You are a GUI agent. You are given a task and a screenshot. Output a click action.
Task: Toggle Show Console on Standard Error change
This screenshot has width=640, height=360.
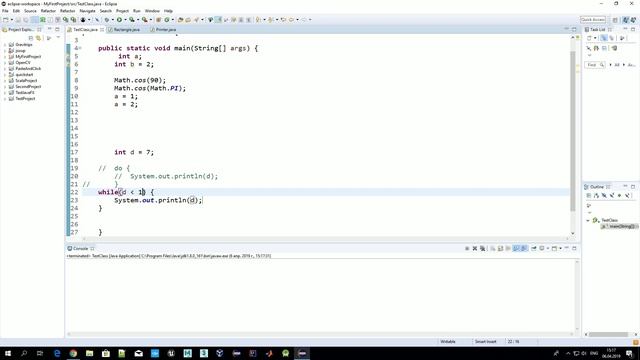[x=524, y=248]
